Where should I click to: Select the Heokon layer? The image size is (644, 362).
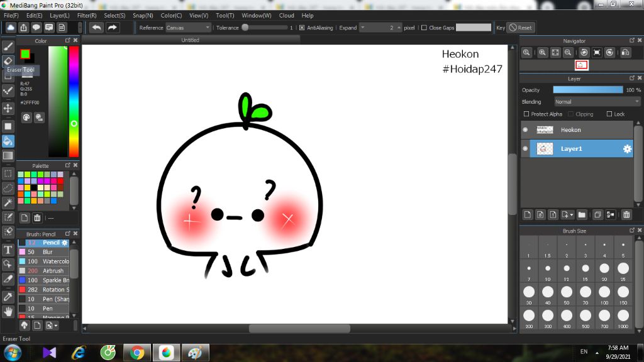pos(577,129)
